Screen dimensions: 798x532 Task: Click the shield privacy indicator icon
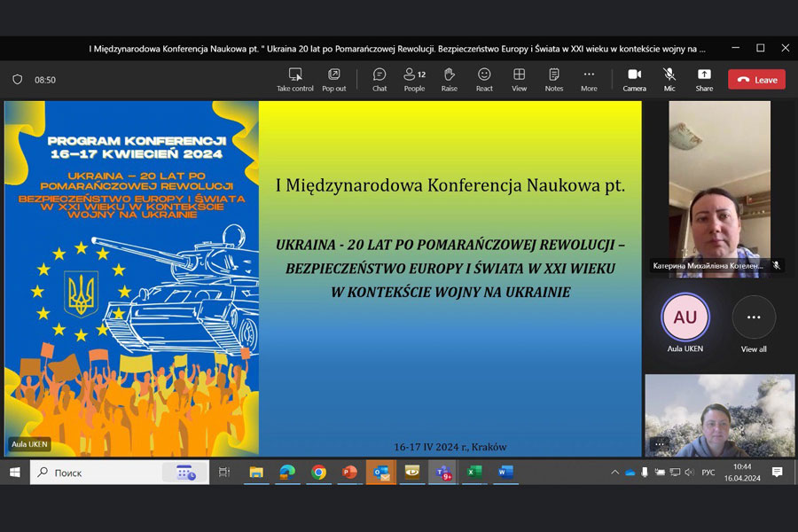(17, 80)
